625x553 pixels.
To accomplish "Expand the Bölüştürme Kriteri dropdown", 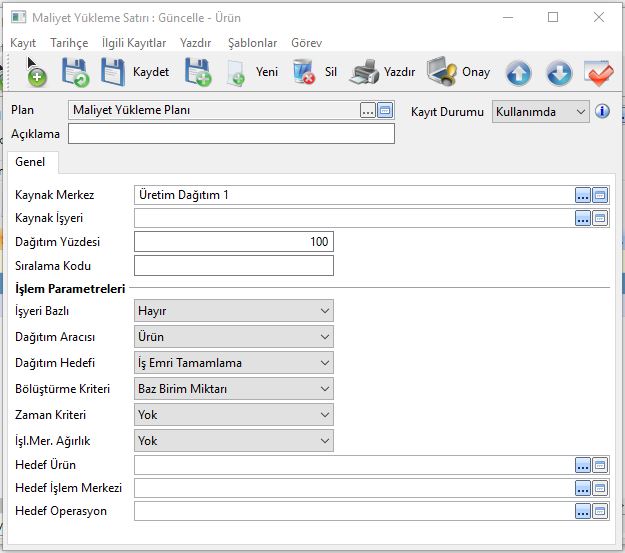I will tap(234, 389).
